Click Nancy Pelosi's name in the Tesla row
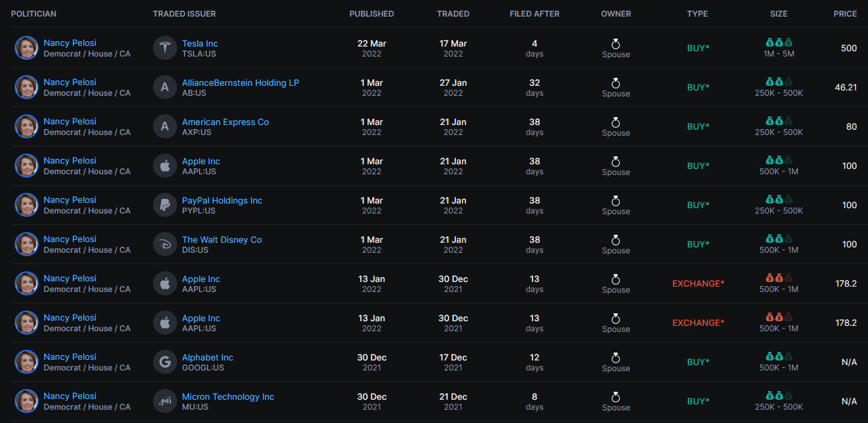This screenshot has height=423, width=868. pyautogui.click(x=70, y=43)
